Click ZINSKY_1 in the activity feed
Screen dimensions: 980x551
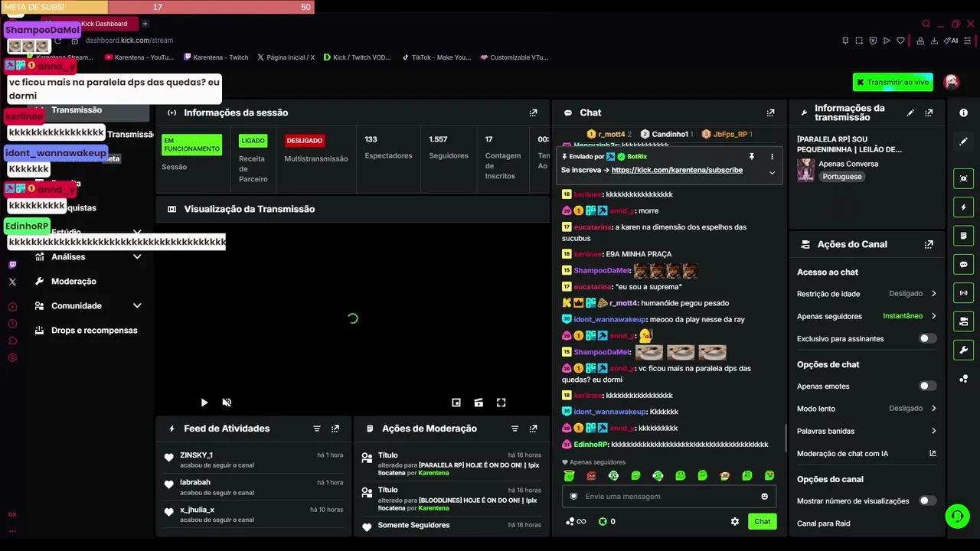click(197, 455)
